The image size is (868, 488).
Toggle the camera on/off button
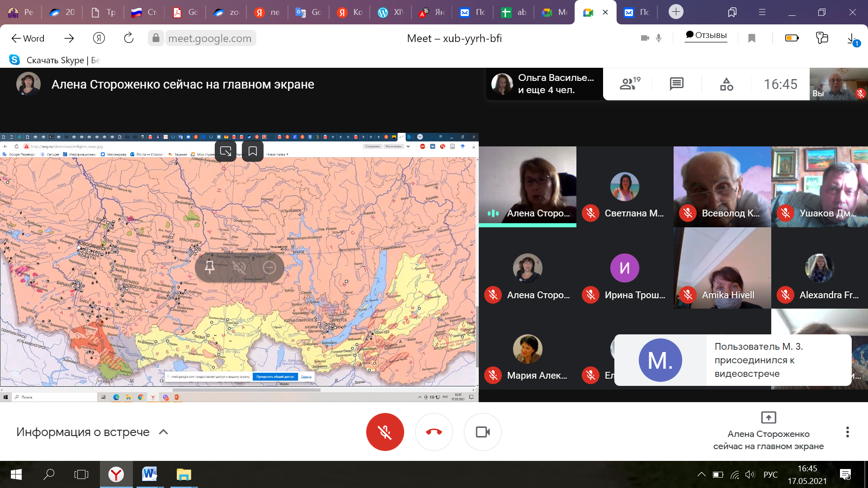coord(482,432)
